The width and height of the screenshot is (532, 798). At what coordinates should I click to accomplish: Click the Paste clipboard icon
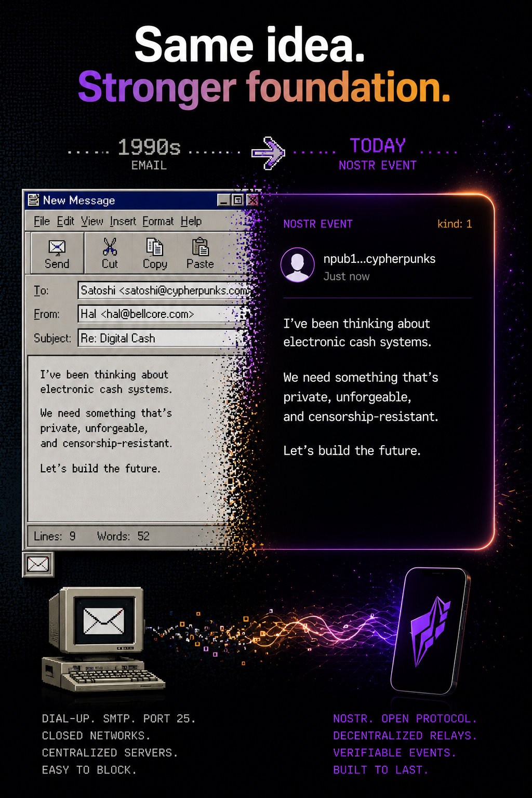click(x=200, y=247)
